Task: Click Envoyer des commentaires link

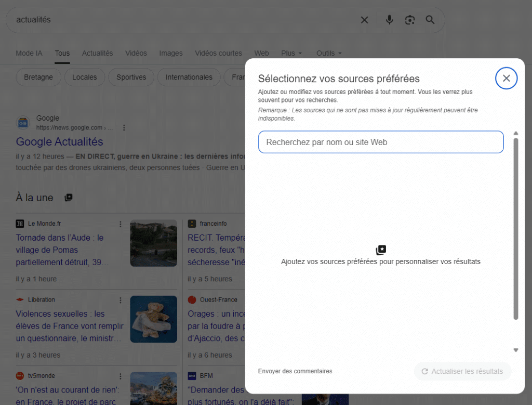Action: [x=295, y=371]
